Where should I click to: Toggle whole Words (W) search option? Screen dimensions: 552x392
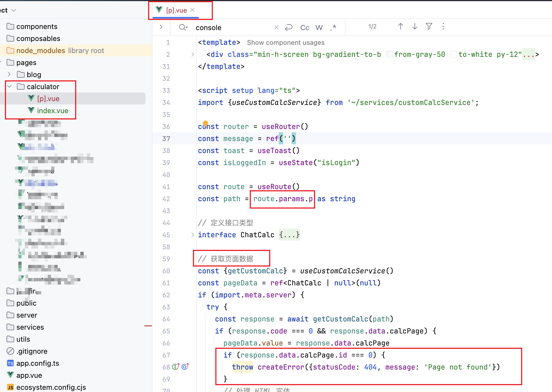coord(319,28)
